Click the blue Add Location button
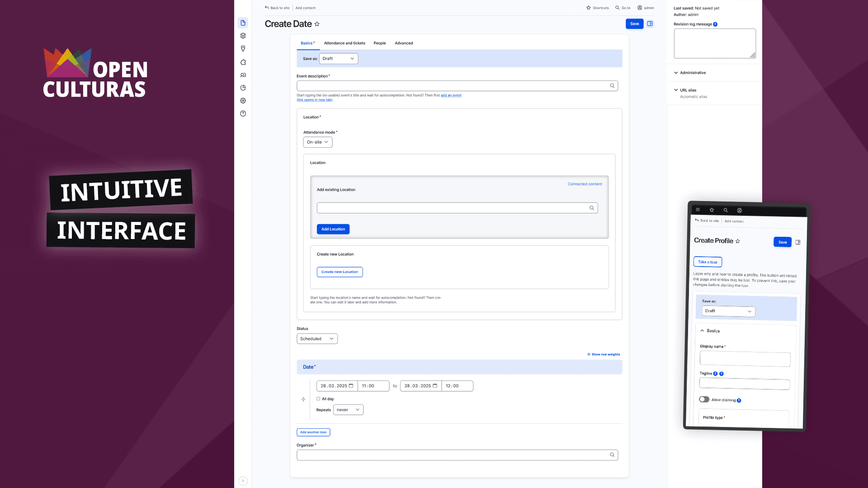Screen dimensions: 868x488 coord(333,229)
